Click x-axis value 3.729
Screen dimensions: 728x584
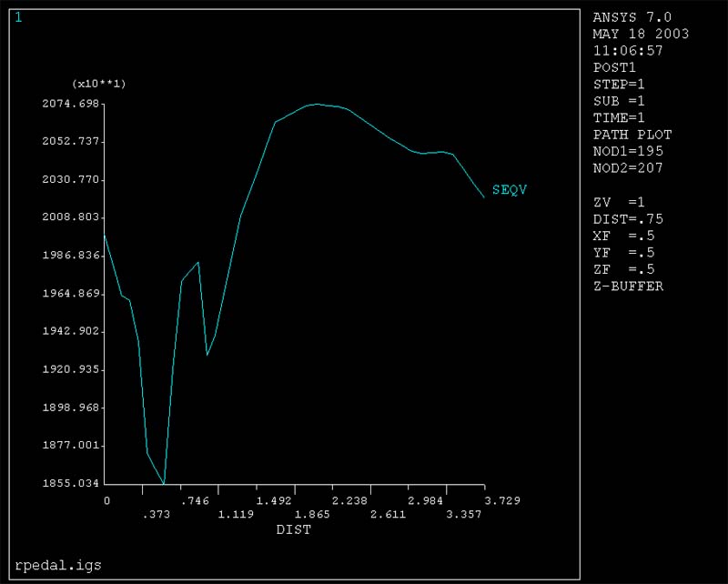pos(502,500)
